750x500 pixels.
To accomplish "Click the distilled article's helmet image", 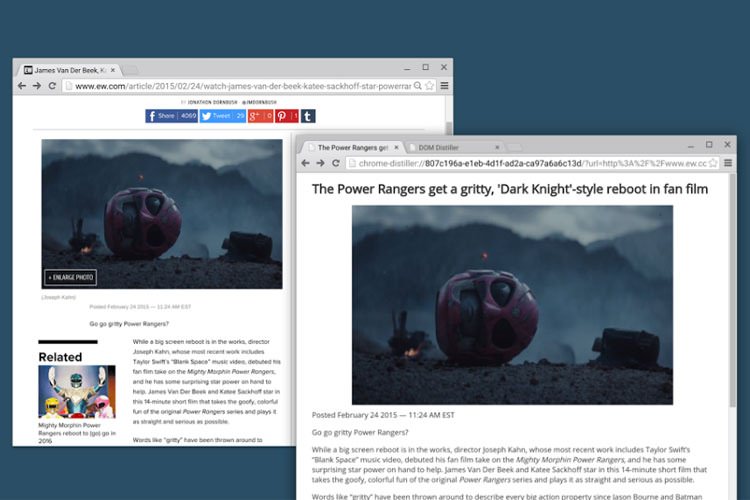I will click(x=512, y=305).
